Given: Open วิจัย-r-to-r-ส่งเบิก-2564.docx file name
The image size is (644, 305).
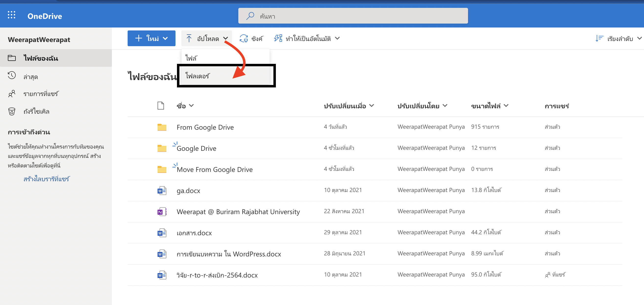Looking at the screenshot, I should [x=217, y=275].
